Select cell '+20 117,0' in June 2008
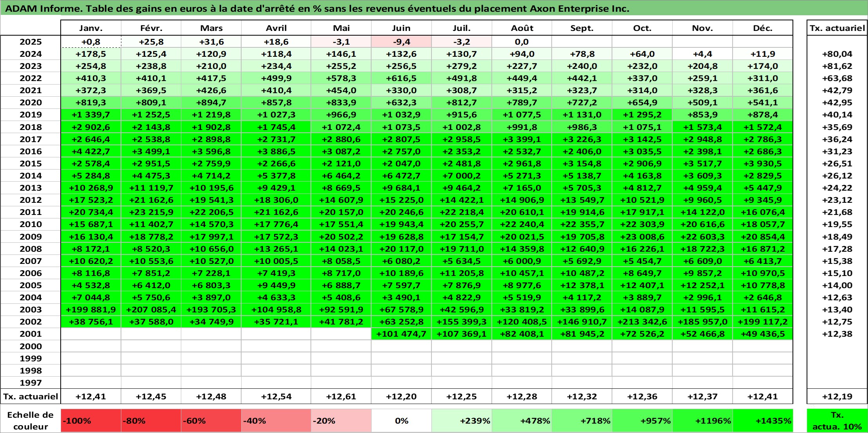868x433 pixels. (401, 249)
